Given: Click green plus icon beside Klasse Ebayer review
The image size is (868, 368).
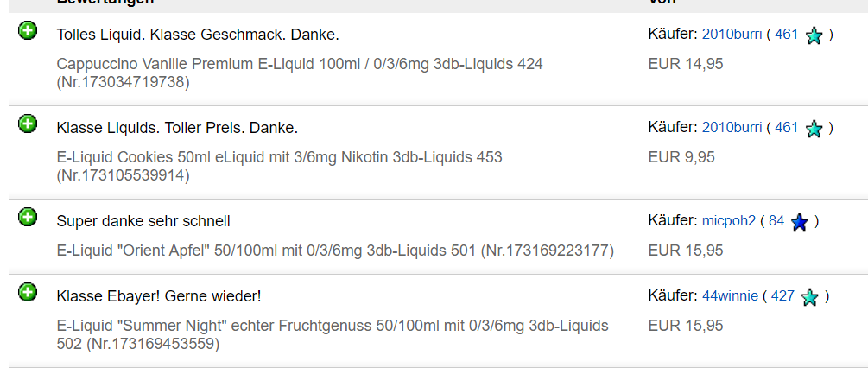Looking at the screenshot, I should pyautogui.click(x=28, y=292).
